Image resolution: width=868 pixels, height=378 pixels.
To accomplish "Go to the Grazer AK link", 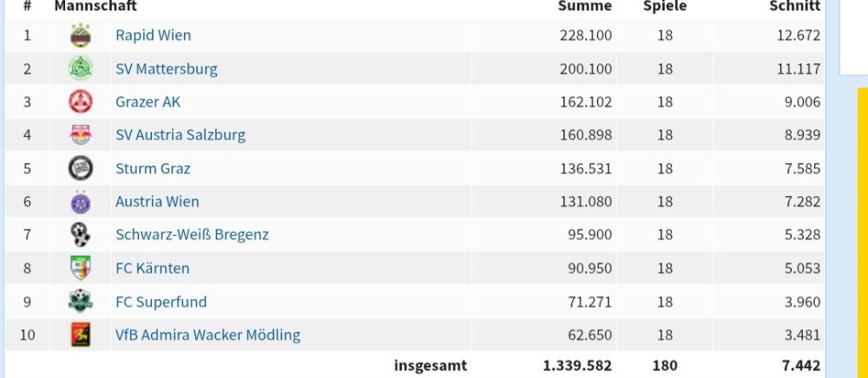I will [x=148, y=101].
